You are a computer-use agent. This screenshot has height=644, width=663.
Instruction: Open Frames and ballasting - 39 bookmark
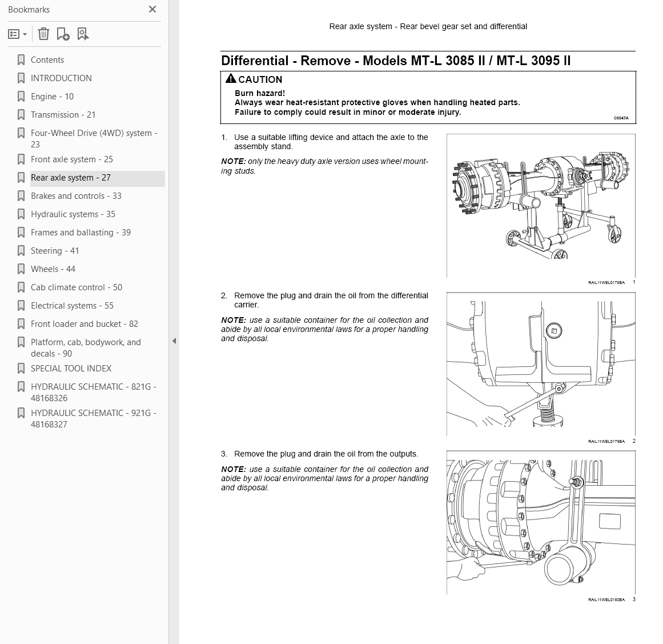click(x=81, y=233)
